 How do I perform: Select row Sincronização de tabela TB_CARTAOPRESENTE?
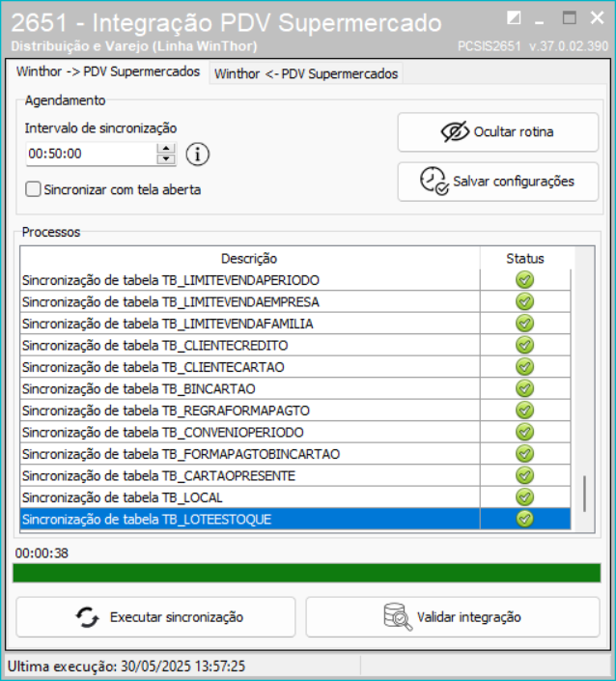pyautogui.click(x=295, y=475)
